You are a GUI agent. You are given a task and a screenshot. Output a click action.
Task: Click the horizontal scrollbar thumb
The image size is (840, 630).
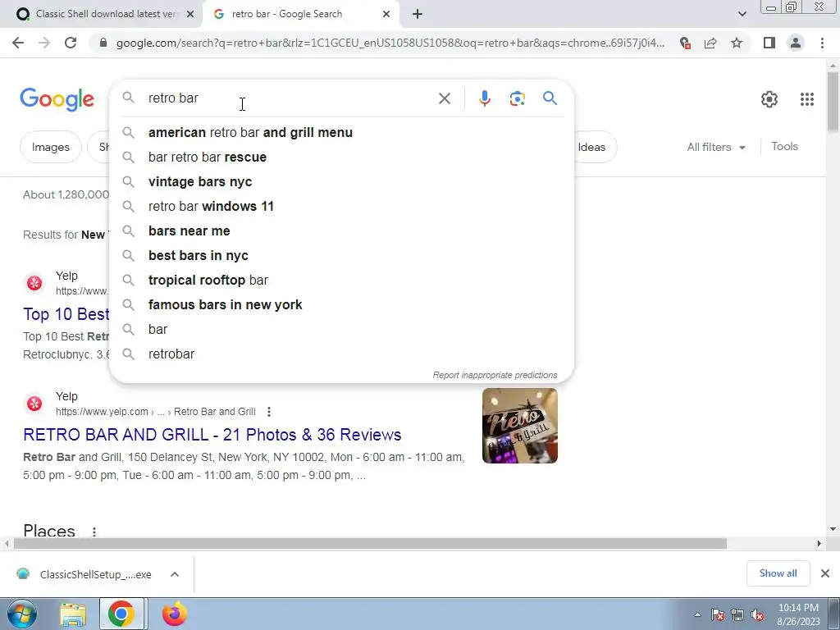pyautogui.click(x=370, y=544)
